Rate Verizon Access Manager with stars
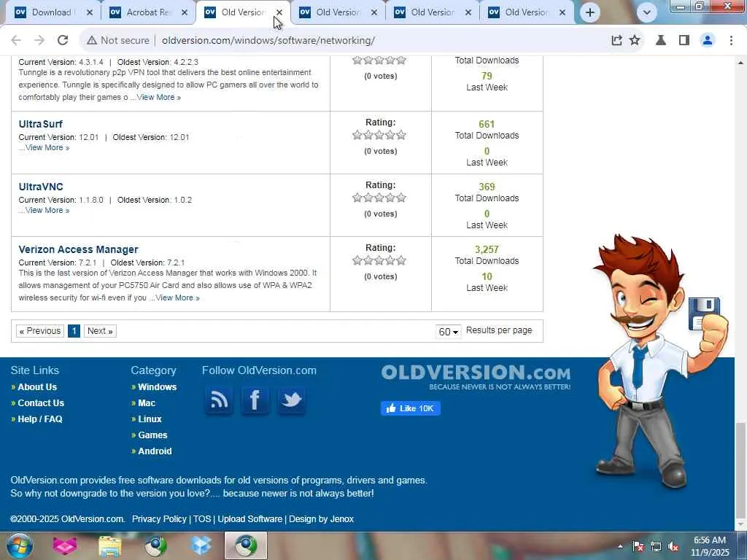The height and width of the screenshot is (560, 747). tap(379, 260)
